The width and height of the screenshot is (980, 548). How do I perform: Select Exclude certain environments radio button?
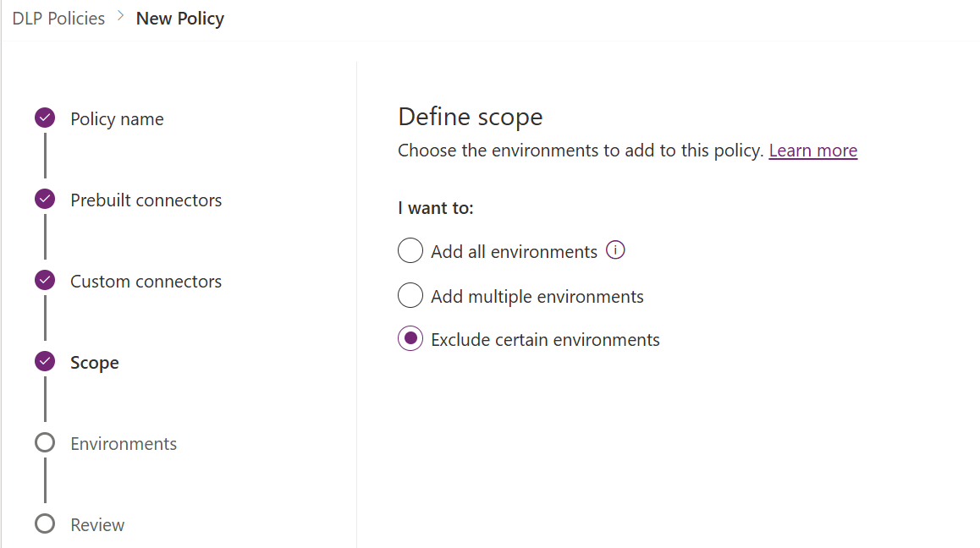tap(410, 340)
